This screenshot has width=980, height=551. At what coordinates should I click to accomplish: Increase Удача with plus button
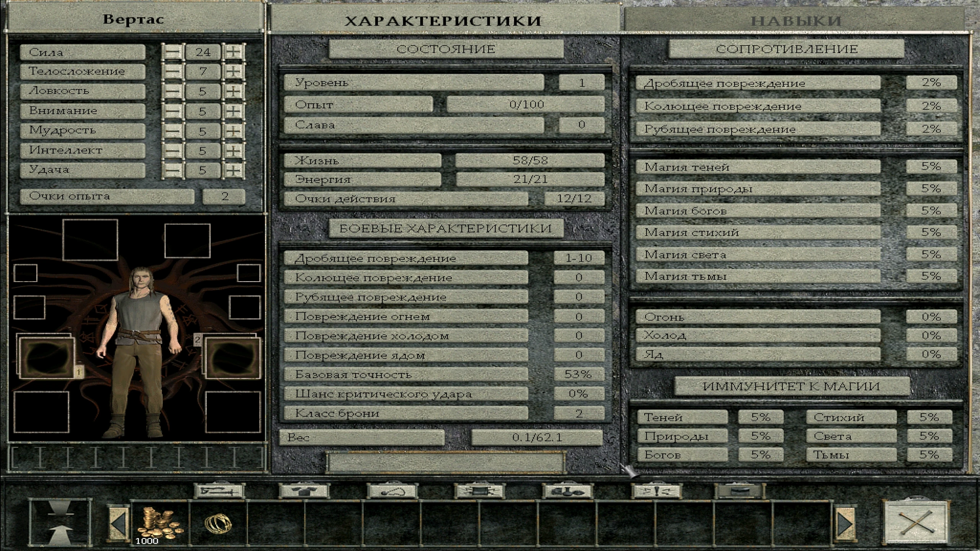point(233,170)
